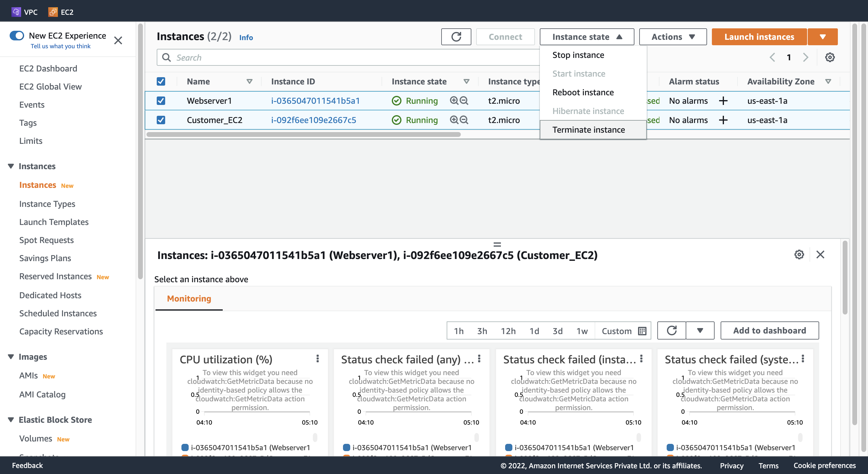Zoom out icon on Webserver1 row
This screenshot has height=474, width=868.
464,100
